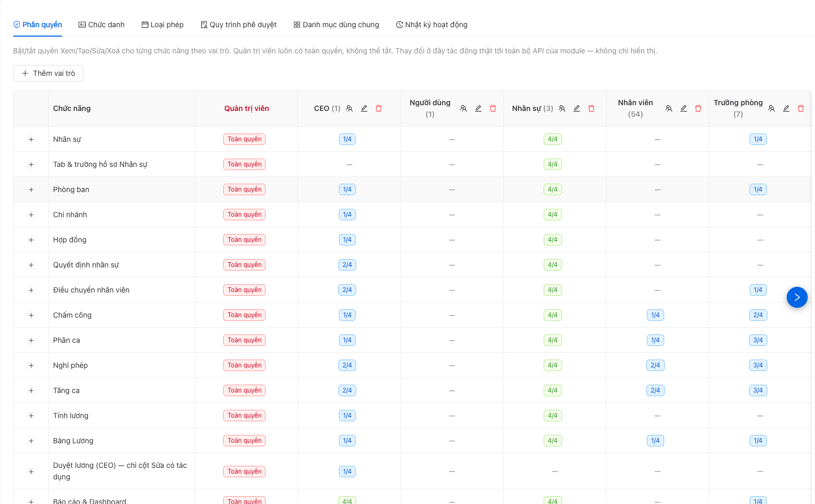
Task: View members of the CEO role
Action: (349, 108)
